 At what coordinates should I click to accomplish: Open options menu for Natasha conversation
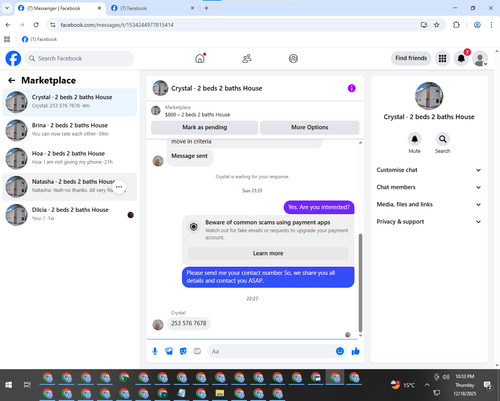(x=119, y=187)
